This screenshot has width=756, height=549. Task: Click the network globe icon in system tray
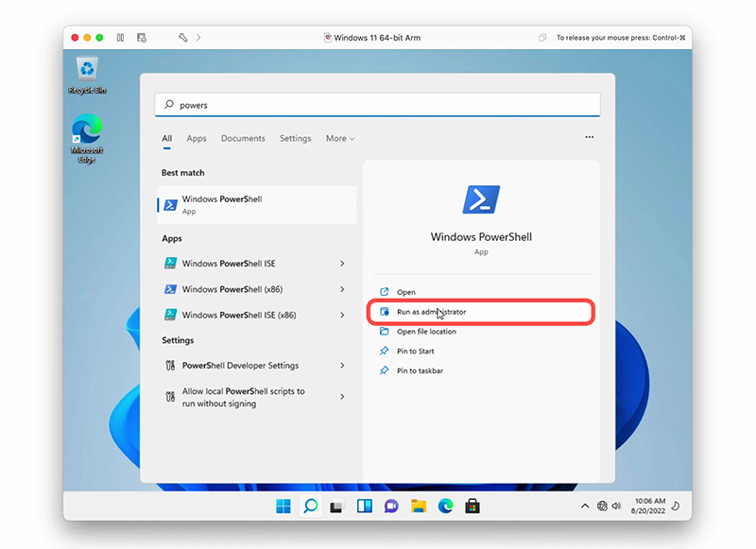click(602, 506)
